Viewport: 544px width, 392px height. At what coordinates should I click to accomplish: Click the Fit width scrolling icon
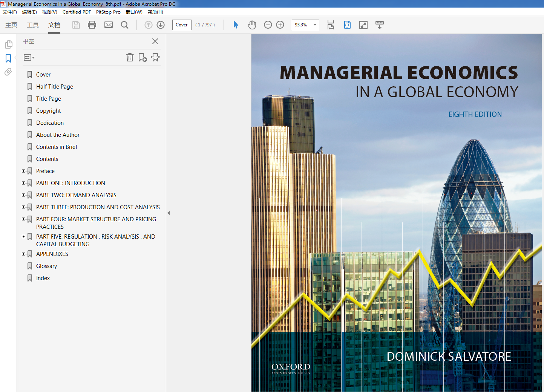(331, 25)
